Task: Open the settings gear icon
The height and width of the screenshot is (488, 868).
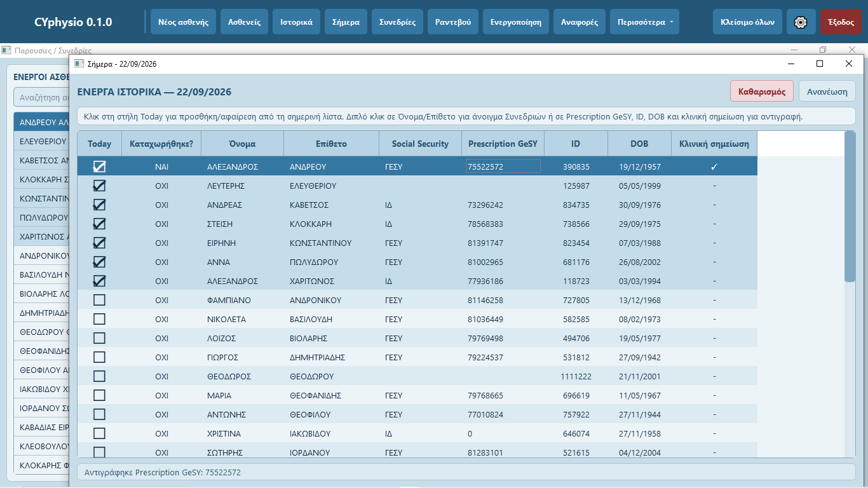Action: 801,22
